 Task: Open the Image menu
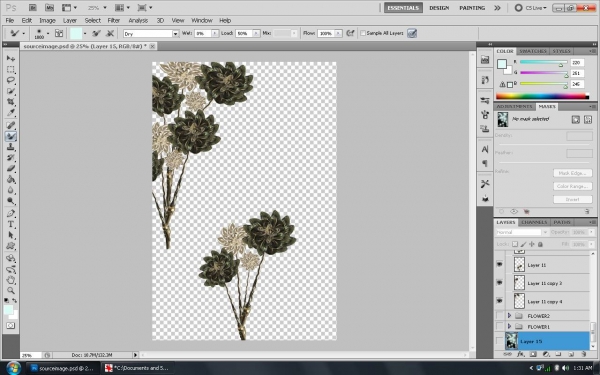pyautogui.click(x=47, y=21)
